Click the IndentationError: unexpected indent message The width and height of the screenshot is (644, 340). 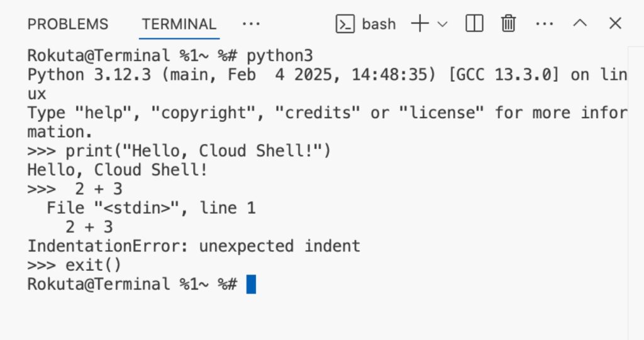click(194, 246)
